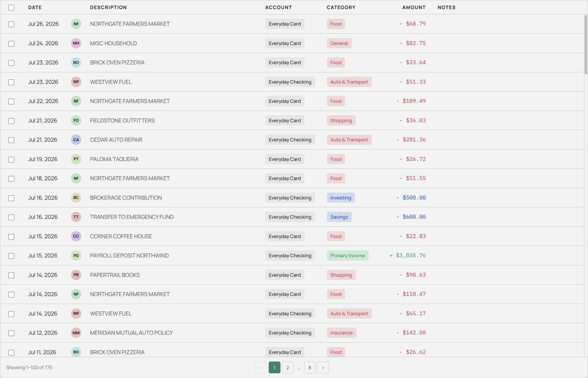Open Everyday Card tag on Corner Coffee House row
The width and height of the screenshot is (588, 378).
tap(285, 236)
